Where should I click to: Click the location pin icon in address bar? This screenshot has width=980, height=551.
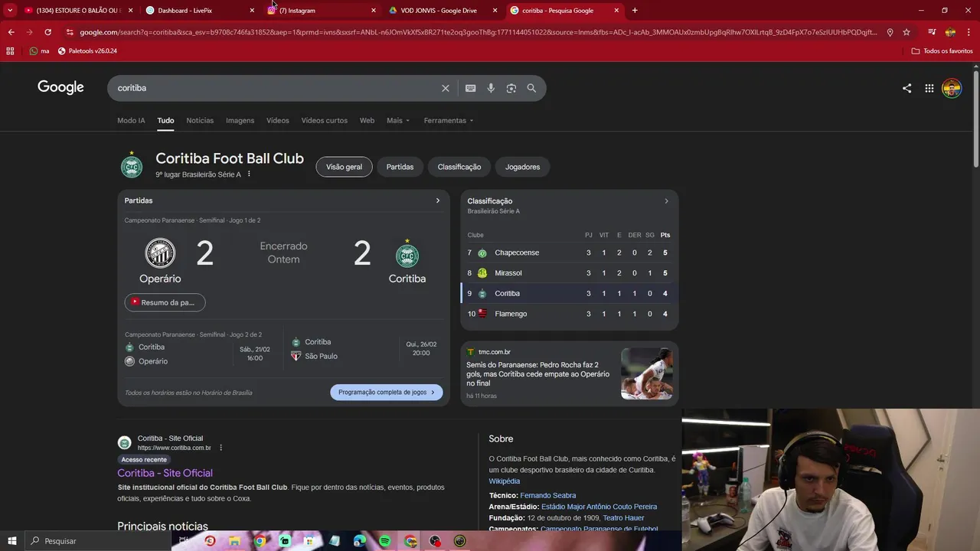(x=890, y=32)
